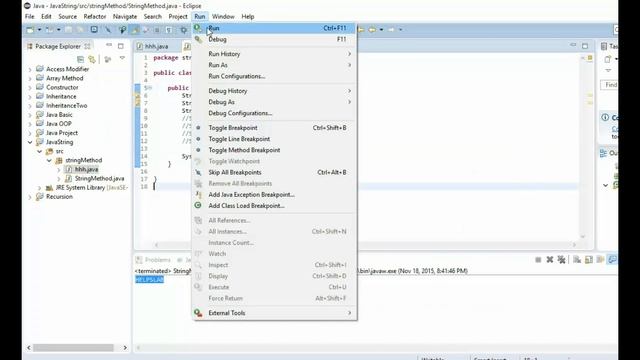Image resolution: width=640 pixels, height=360 pixels.
Task: Open the Window menu
Action: pyautogui.click(x=223, y=17)
